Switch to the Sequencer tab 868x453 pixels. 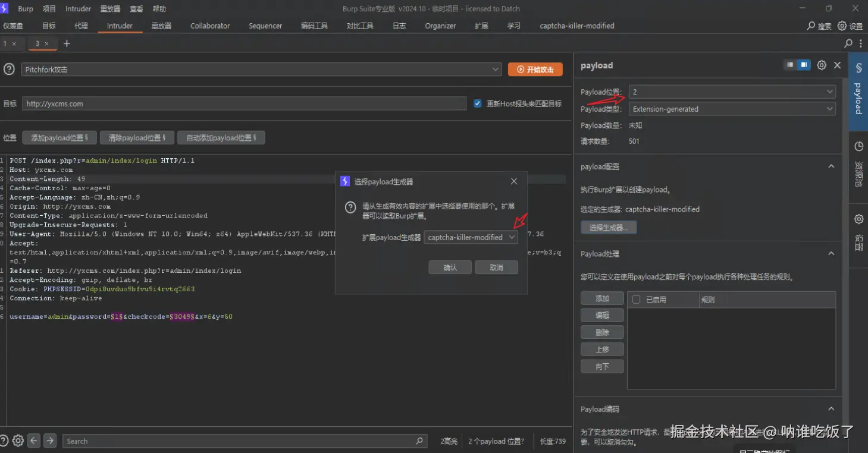click(x=265, y=26)
